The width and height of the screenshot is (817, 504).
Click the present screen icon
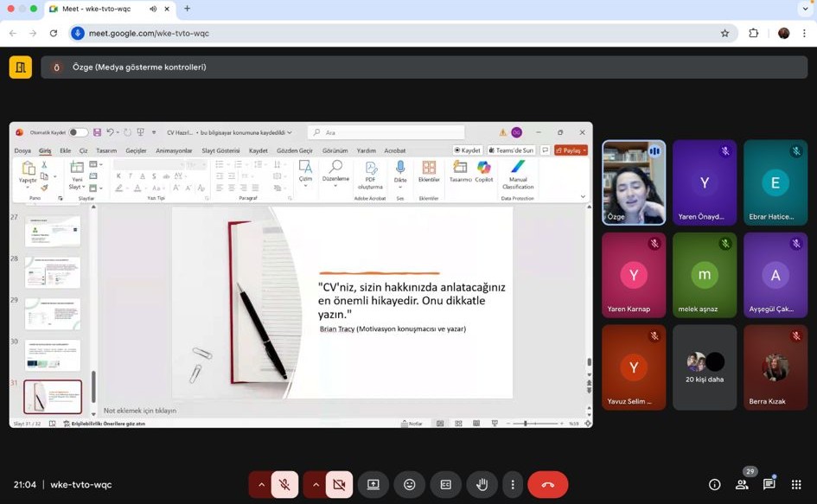pos(373,485)
